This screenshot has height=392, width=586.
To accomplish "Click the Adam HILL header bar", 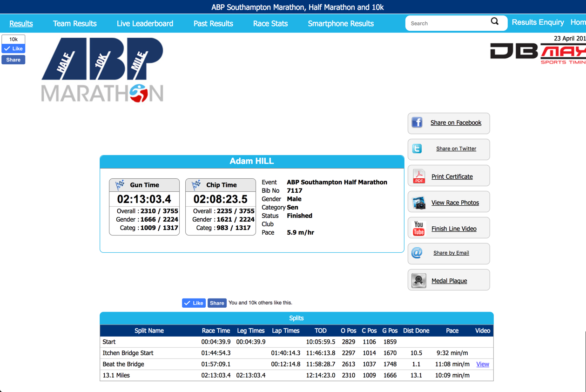I will [x=252, y=162].
